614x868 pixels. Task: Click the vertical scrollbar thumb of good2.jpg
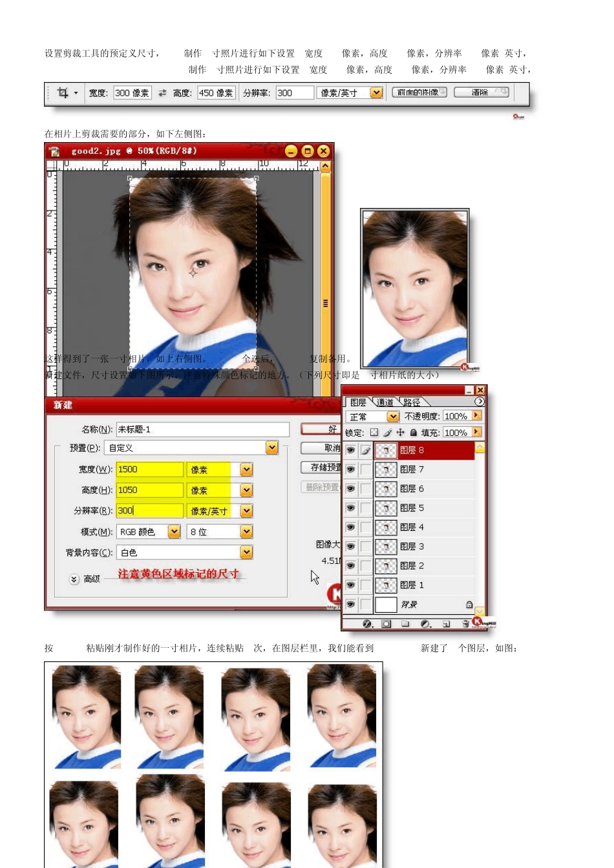point(325,303)
